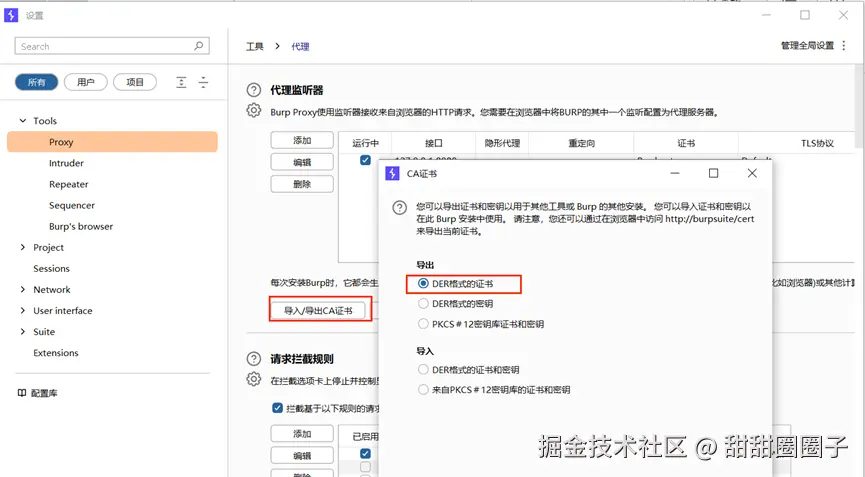Click the 管理全局设置 link

pyautogui.click(x=807, y=46)
